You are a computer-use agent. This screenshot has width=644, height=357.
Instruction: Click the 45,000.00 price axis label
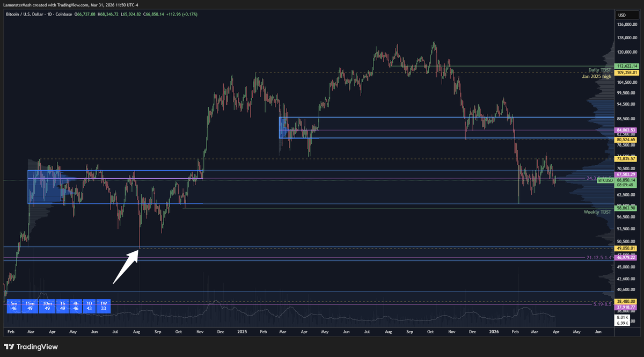[627, 267]
